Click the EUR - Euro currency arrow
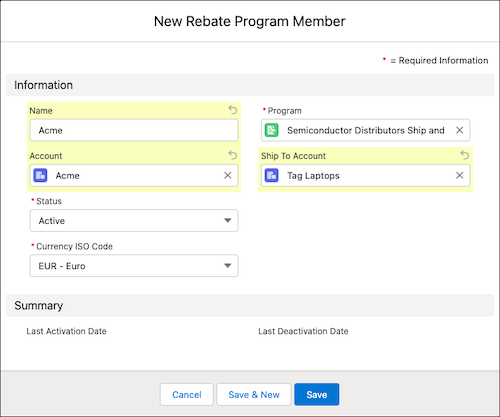500x417 pixels. coord(228,266)
